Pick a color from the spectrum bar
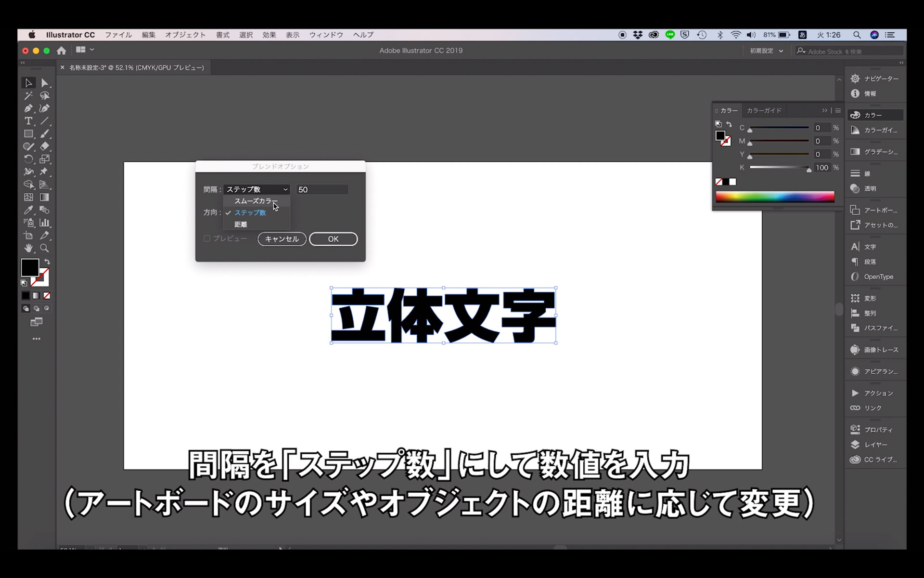924x578 pixels. coord(775,197)
